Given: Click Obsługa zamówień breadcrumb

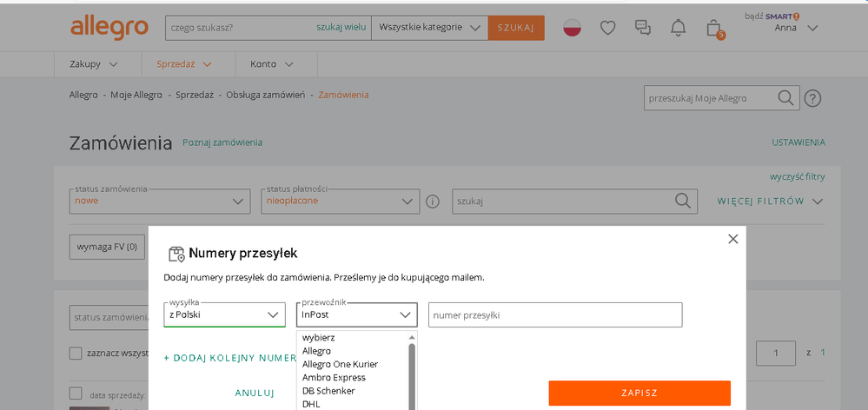Looking at the screenshot, I should [x=265, y=96].
